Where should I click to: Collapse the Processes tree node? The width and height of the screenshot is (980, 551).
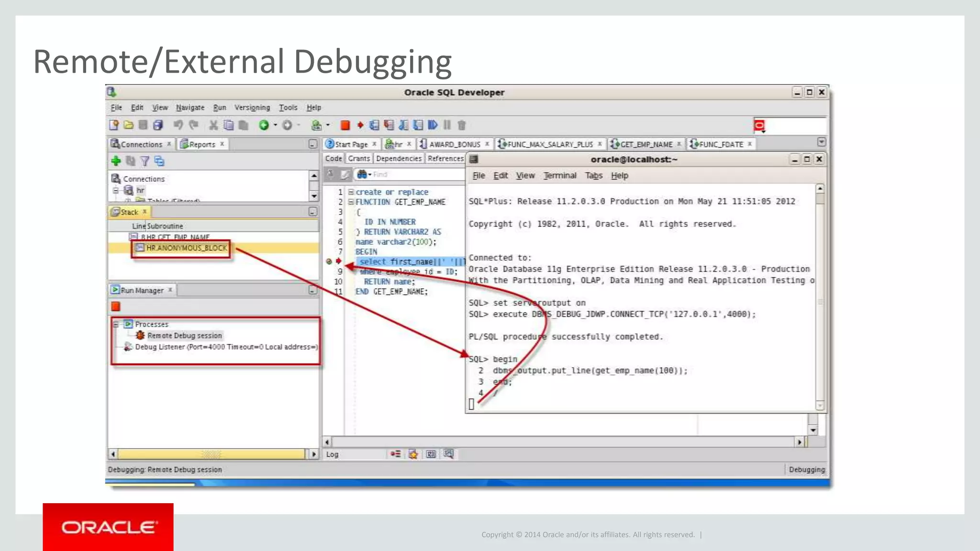pos(115,324)
